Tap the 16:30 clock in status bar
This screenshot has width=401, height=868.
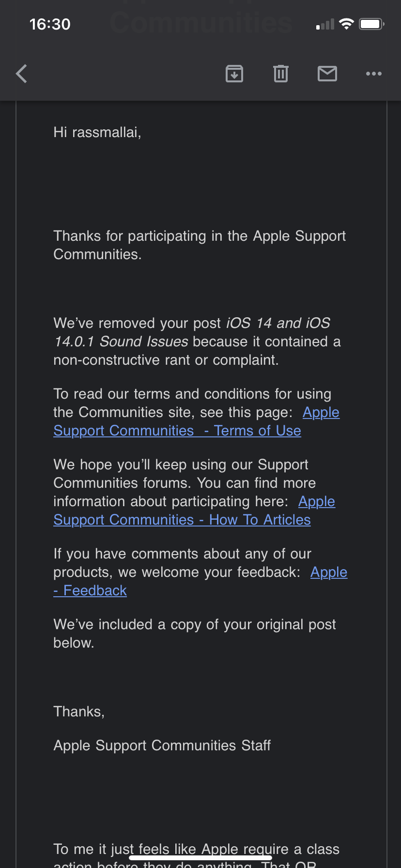[x=50, y=24]
